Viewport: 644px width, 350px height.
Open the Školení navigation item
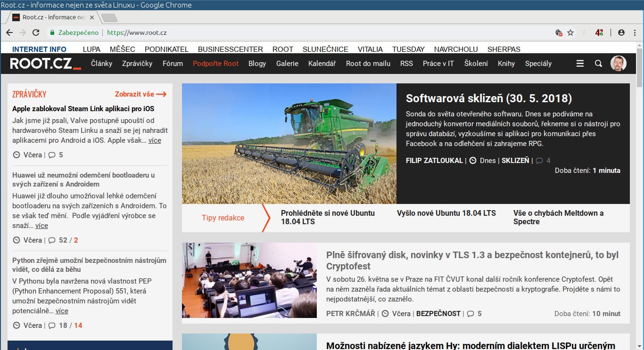point(476,64)
